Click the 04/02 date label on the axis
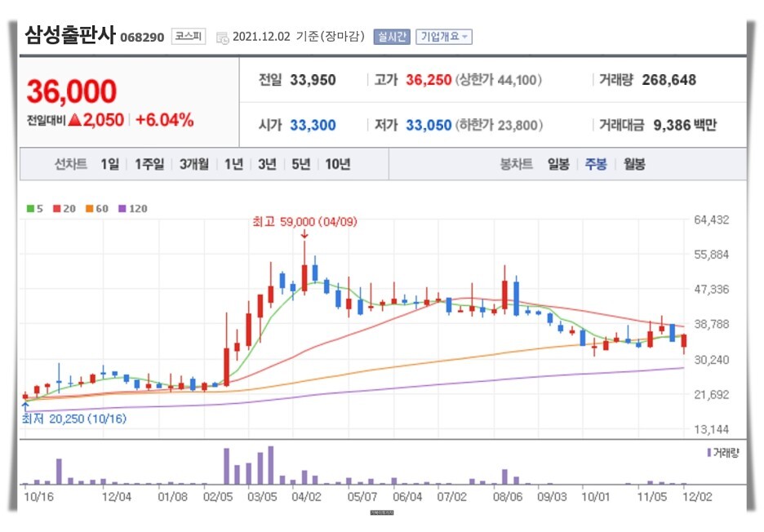This screenshot has width=764, height=532. (306, 497)
